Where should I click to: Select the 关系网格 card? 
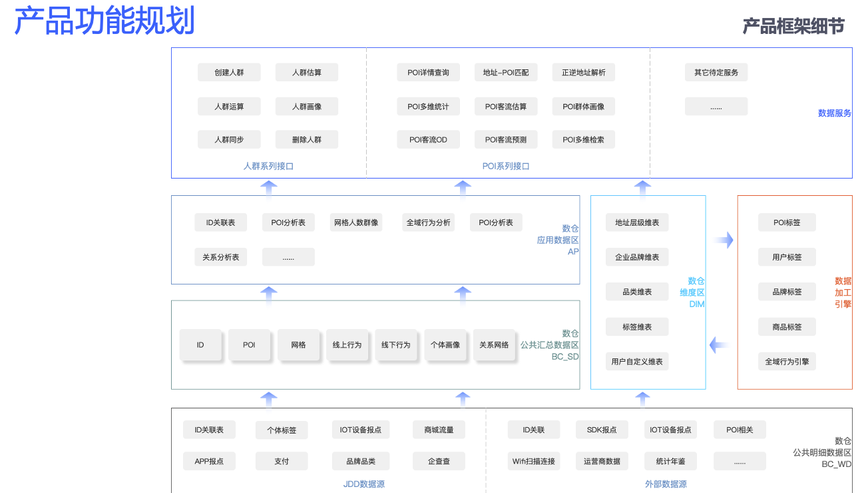494,344
